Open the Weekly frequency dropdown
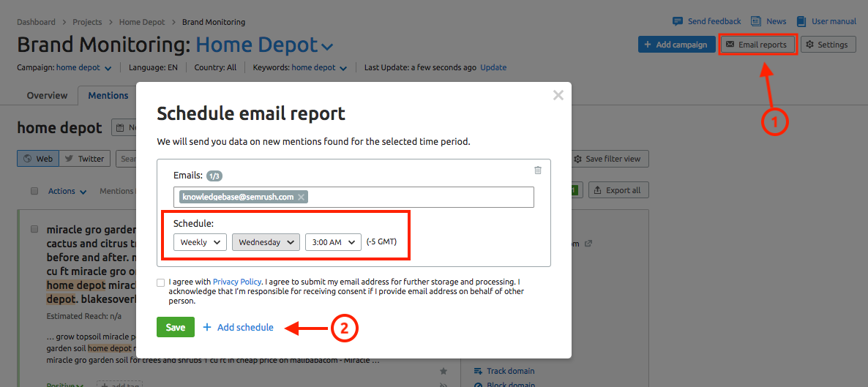 click(200, 242)
